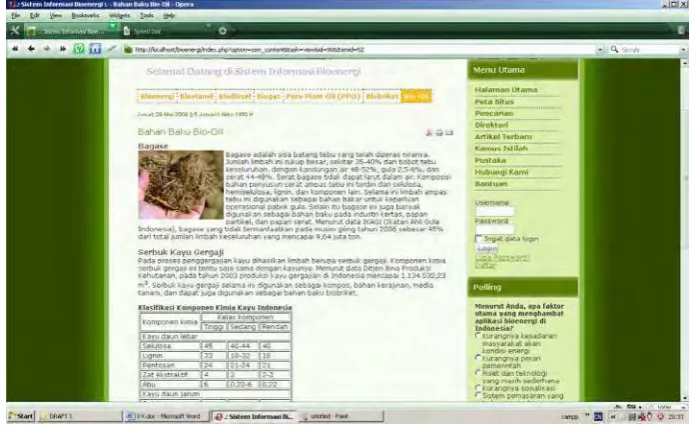Open Artikel Terbaru menu link
Image resolution: width=695 pixels, height=430 pixels.
pos(503,137)
